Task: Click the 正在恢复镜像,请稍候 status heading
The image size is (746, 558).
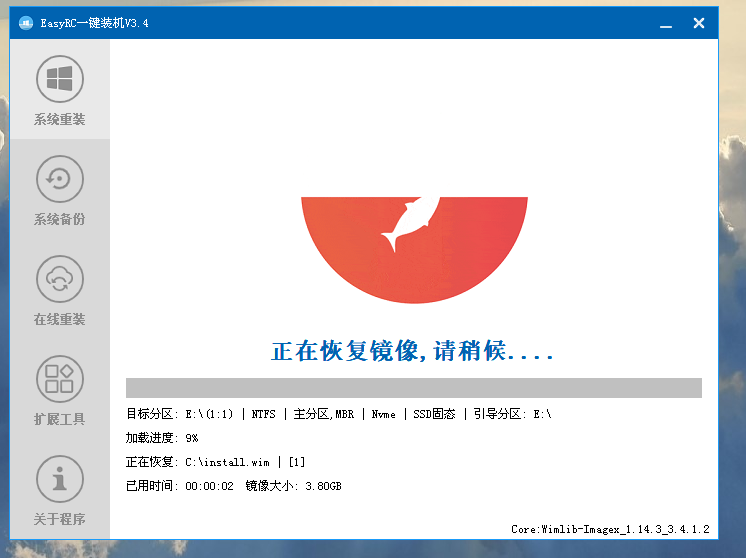Action: pyautogui.click(x=412, y=351)
